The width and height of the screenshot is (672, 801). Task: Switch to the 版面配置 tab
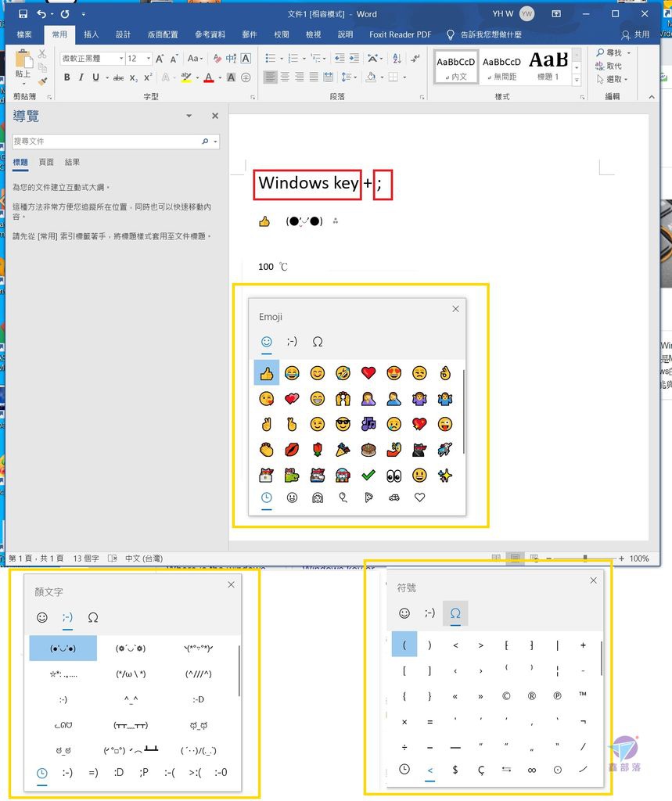(x=163, y=34)
